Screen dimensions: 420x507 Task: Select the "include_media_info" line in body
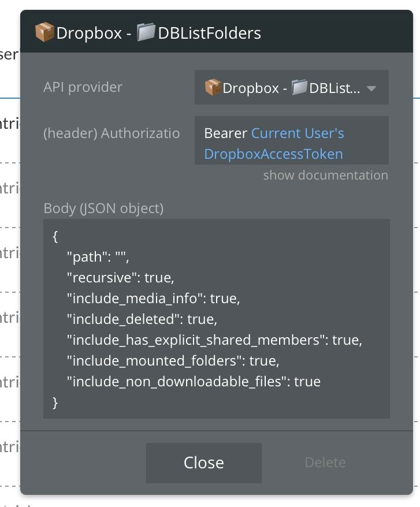(153, 299)
